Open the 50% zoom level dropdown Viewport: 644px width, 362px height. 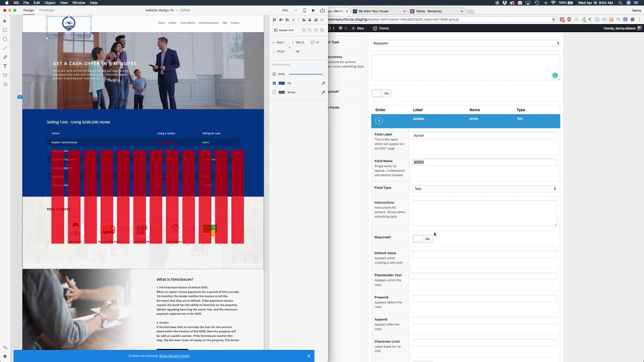[287, 10]
